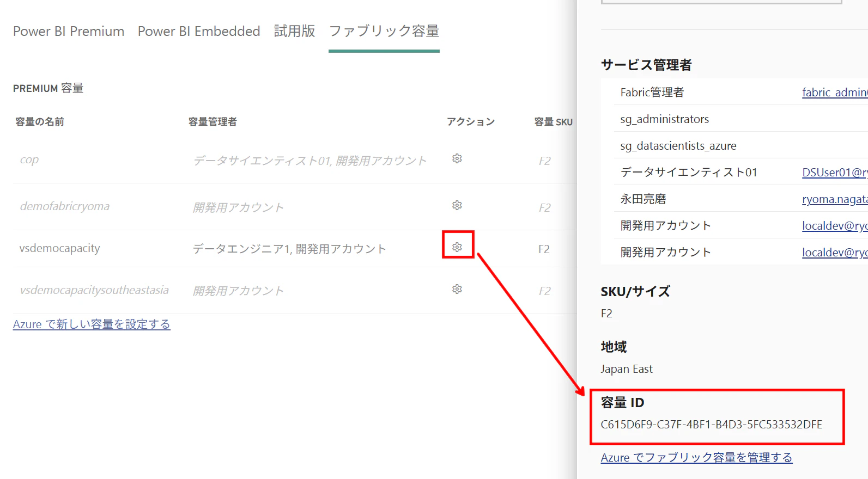
Task: Click the 容量の名前 column header
Action: point(40,122)
